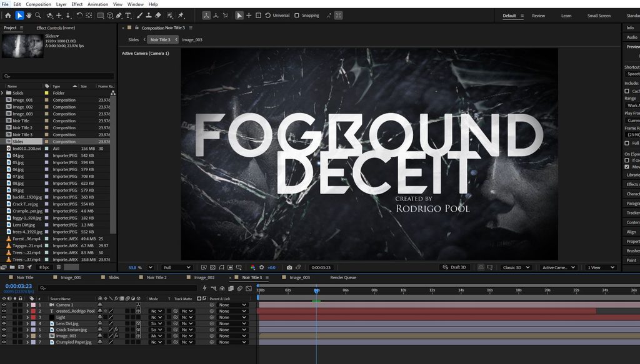This screenshot has width=640, height=364.
Task: Switch to the Render Queue tab
Action: [x=343, y=278]
